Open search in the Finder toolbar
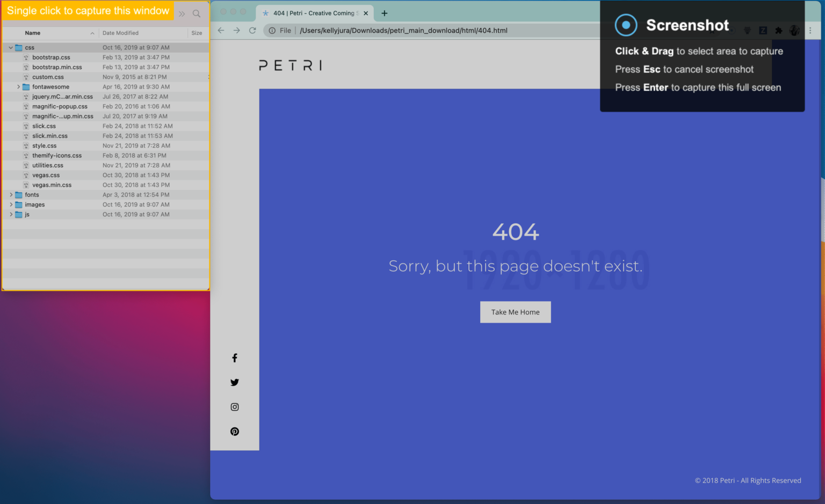Viewport: 825px width, 504px height. (197, 13)
